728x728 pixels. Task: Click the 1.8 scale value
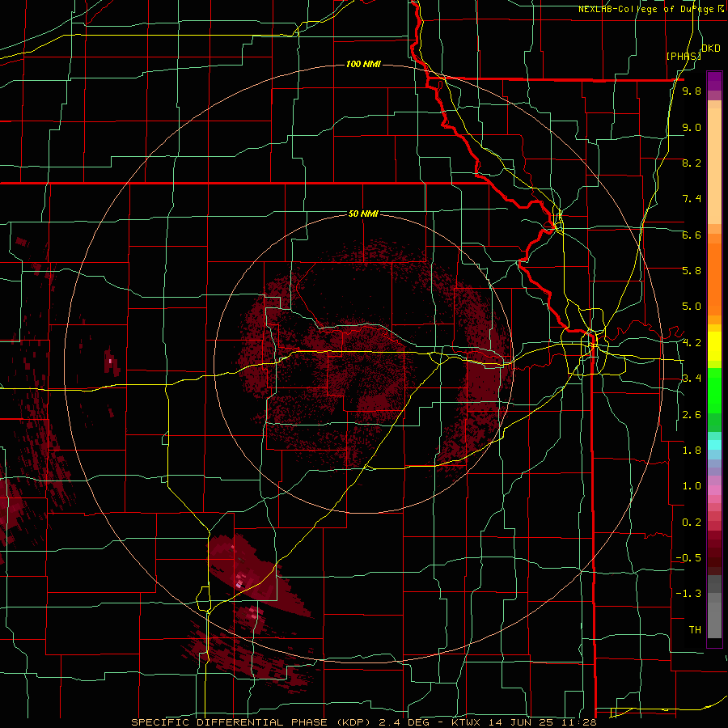click(x=692, y=451)
